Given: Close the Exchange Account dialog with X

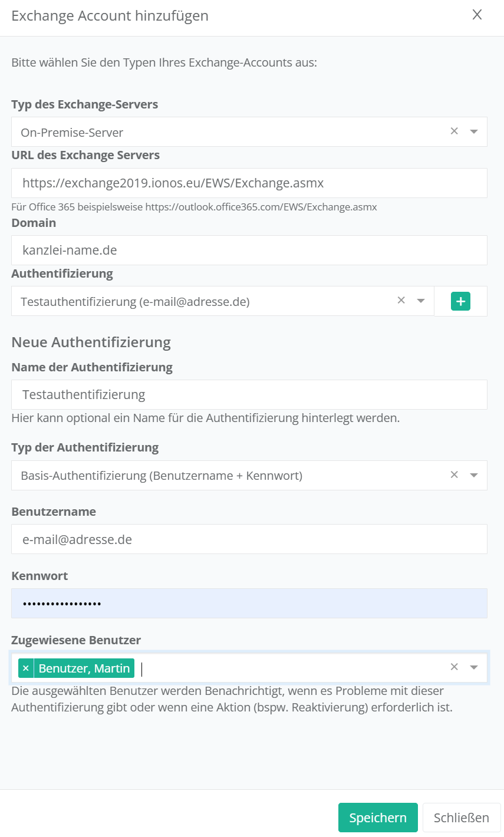Looking at the screenshot, I should (x=477, y=15).
